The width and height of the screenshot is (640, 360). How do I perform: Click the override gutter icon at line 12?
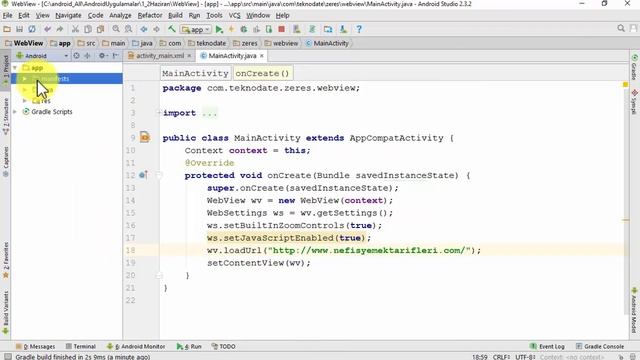pyautogui.click(x=143, y=175)
